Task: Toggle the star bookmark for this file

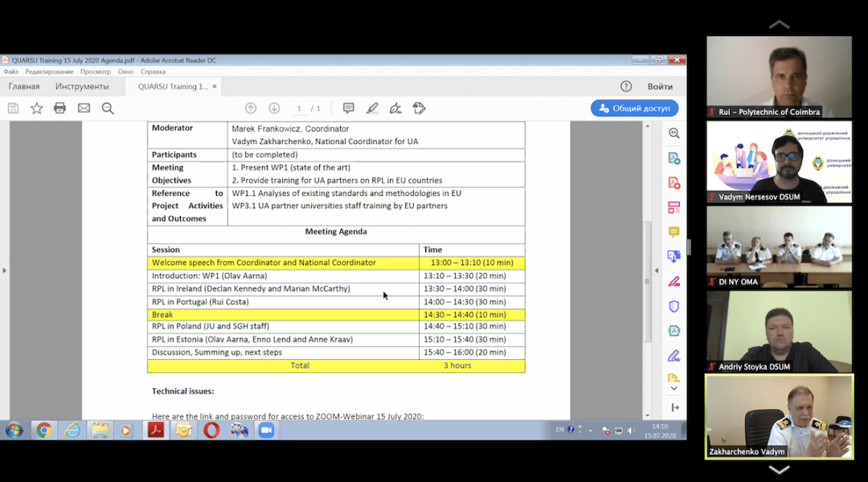Action: pos(36,108)
